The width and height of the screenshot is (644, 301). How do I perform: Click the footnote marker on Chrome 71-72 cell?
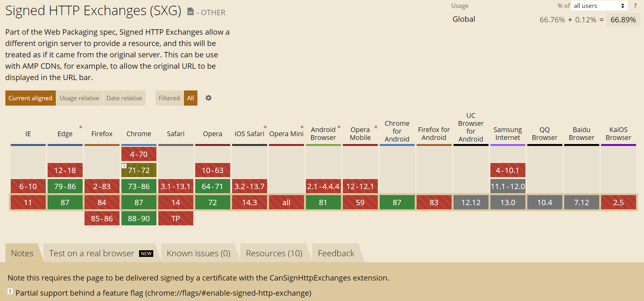pyautogui.click(x=124, y=165)
